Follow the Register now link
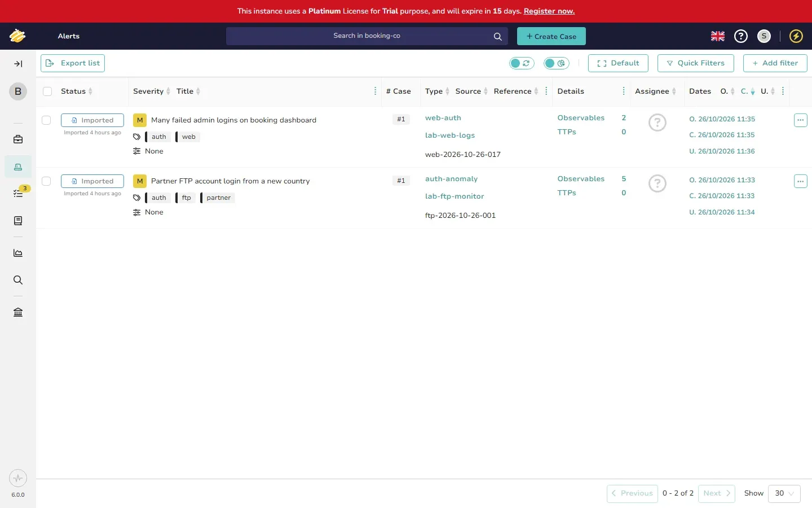This screenshot has width=812, height=508. click(x=549, y=11)
